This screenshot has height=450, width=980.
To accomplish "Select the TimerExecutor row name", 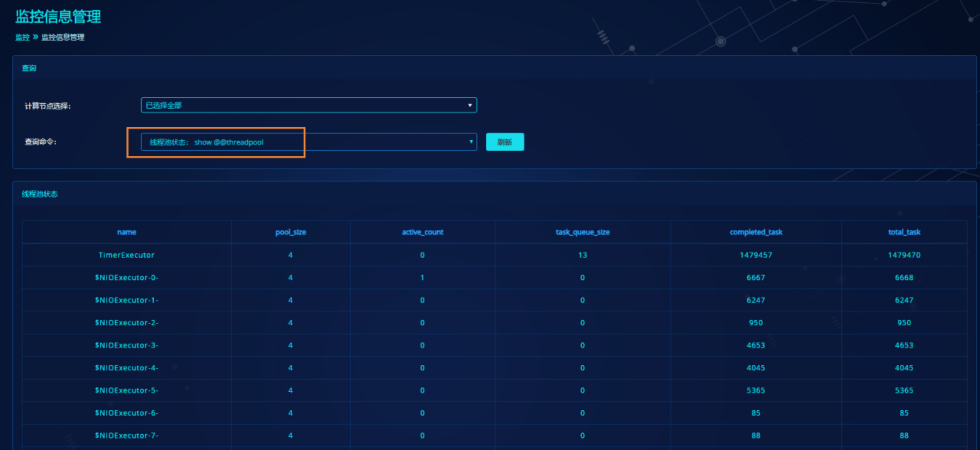I will 126,255.
